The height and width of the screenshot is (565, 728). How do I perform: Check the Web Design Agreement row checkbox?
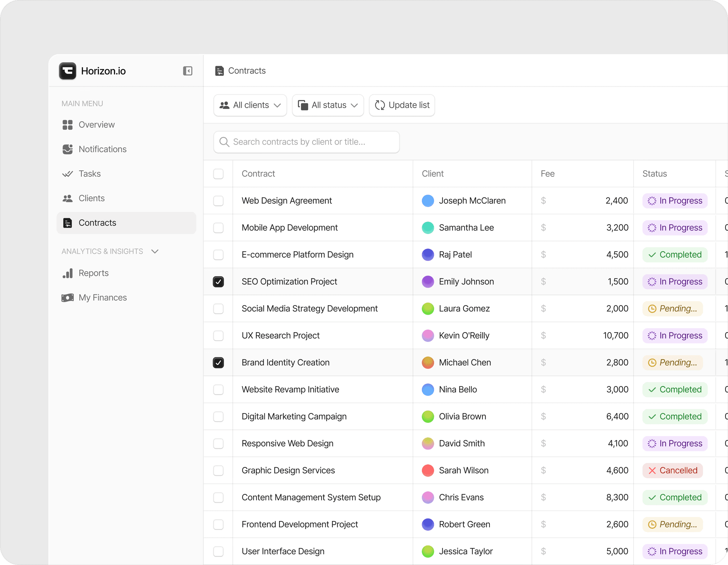(x=218, y=201)
